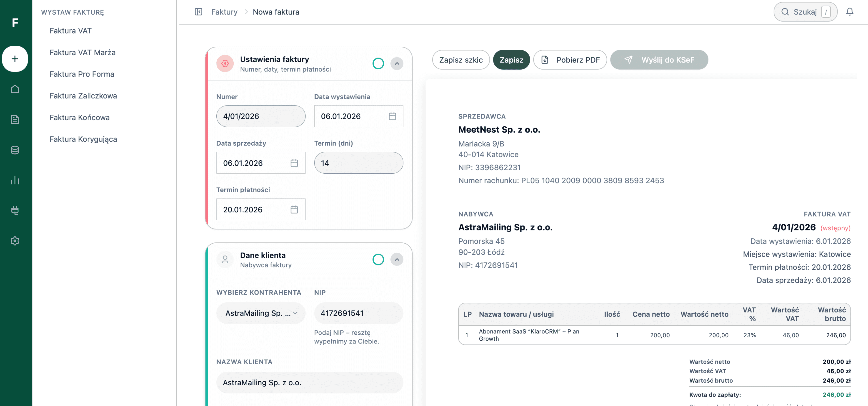Collapse the Ustawienia faktury section
868x406 pixels.
pos(397,63)
